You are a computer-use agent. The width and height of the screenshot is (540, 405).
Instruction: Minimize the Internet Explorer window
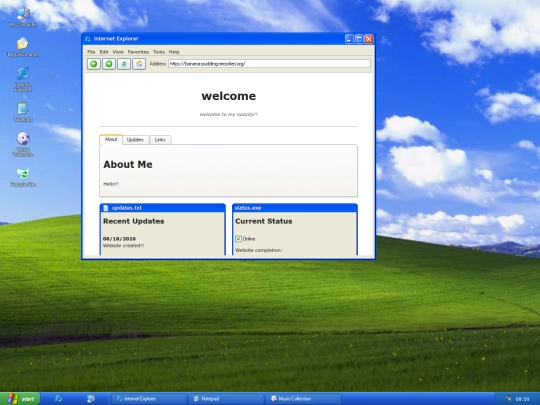pos(349,39)
